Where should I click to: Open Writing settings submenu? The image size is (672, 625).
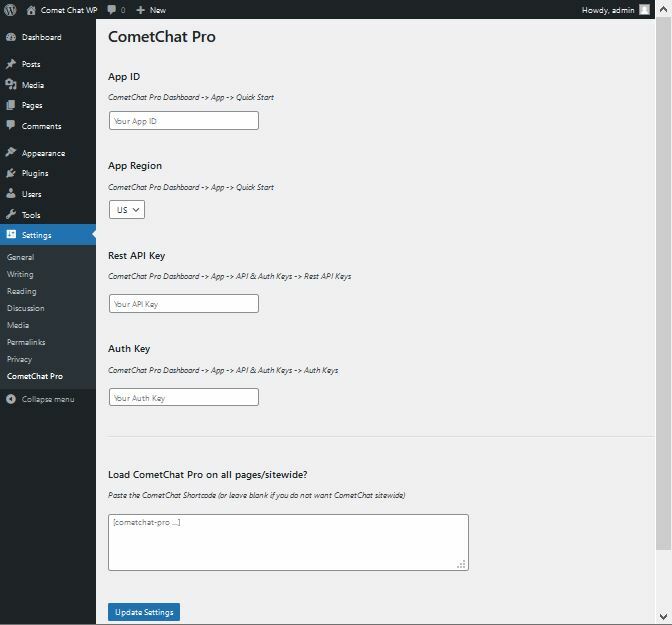click(20, 274)
